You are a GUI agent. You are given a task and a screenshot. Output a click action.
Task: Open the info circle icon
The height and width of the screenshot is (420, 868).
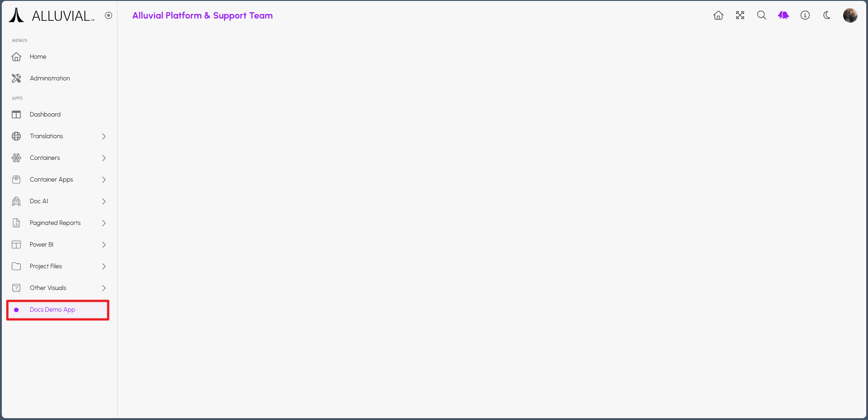805,15
